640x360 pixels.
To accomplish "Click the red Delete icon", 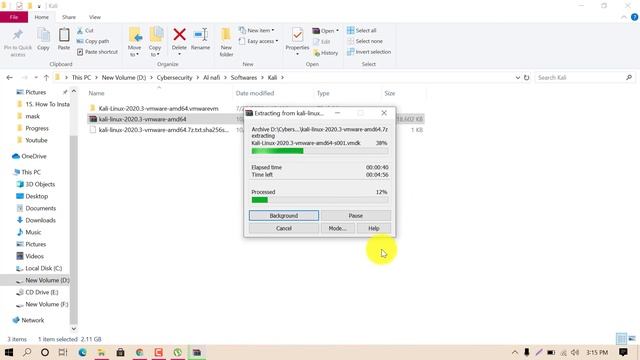I will (x=179, y=35).
